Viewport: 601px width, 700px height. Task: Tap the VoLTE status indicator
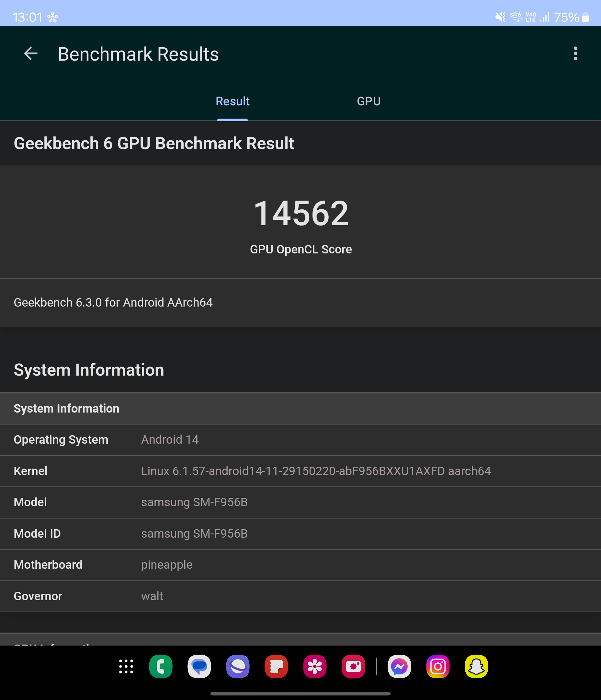531,17
